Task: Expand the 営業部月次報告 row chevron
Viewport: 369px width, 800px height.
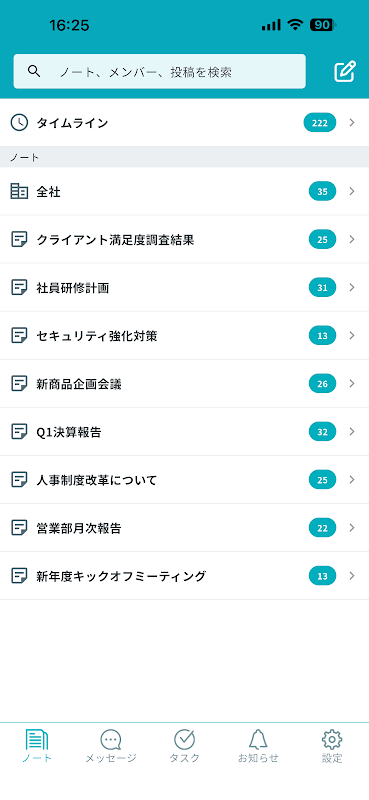Action: click(352, 528)
